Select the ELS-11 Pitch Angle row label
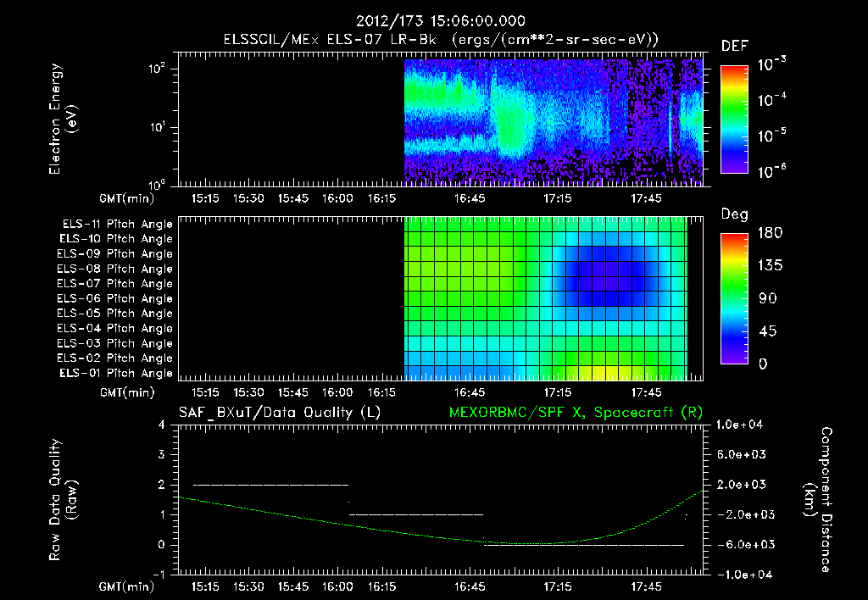 [117, 225]
